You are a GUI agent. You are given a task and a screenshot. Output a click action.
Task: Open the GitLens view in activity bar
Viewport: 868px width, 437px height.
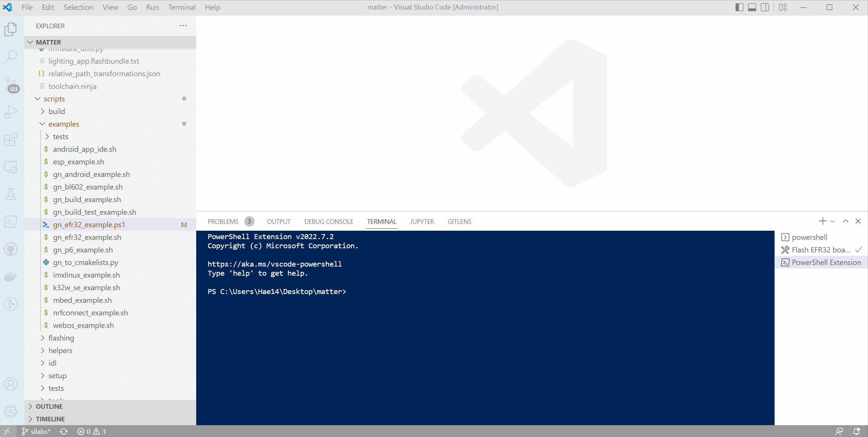(11, 304)
